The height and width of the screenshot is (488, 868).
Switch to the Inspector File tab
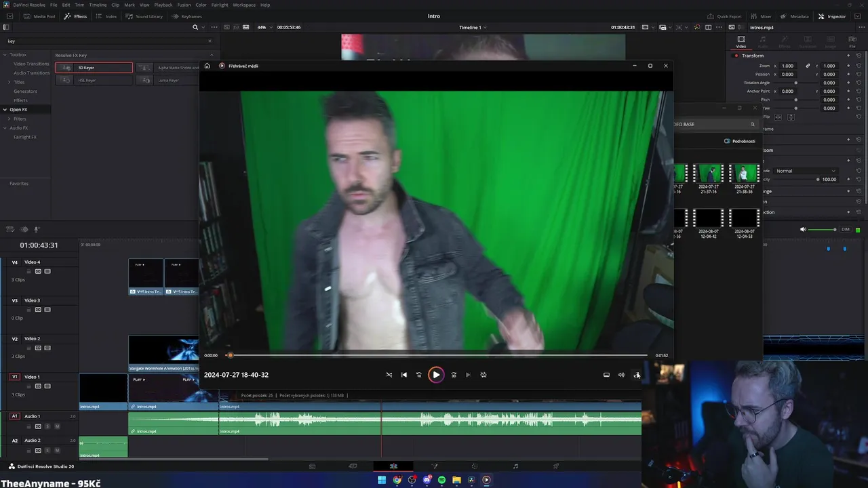coord(852,41)
